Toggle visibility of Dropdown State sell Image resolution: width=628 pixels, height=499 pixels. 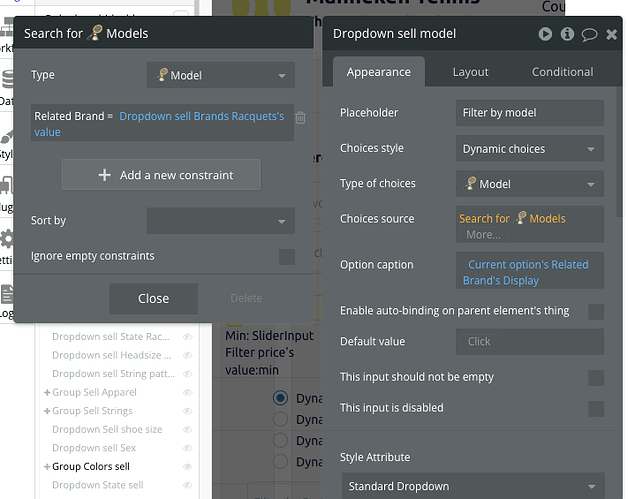tap(187, 485)
